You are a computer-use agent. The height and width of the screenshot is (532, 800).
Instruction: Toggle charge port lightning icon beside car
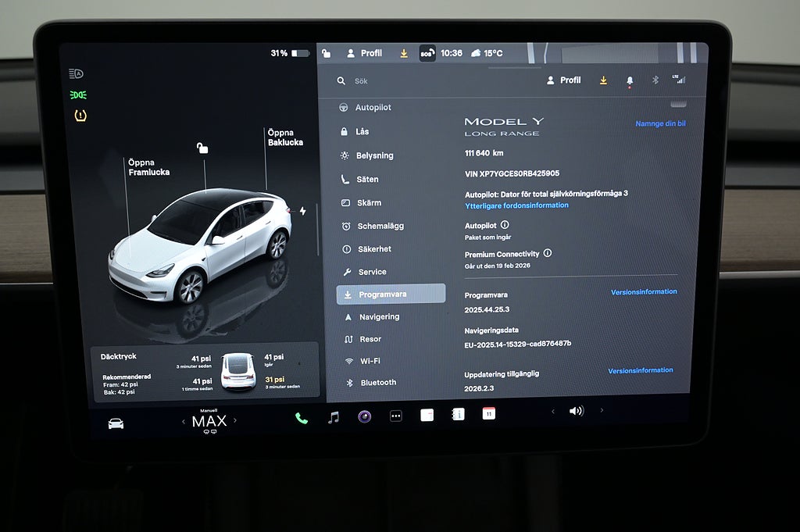click(x=303, y=211)
